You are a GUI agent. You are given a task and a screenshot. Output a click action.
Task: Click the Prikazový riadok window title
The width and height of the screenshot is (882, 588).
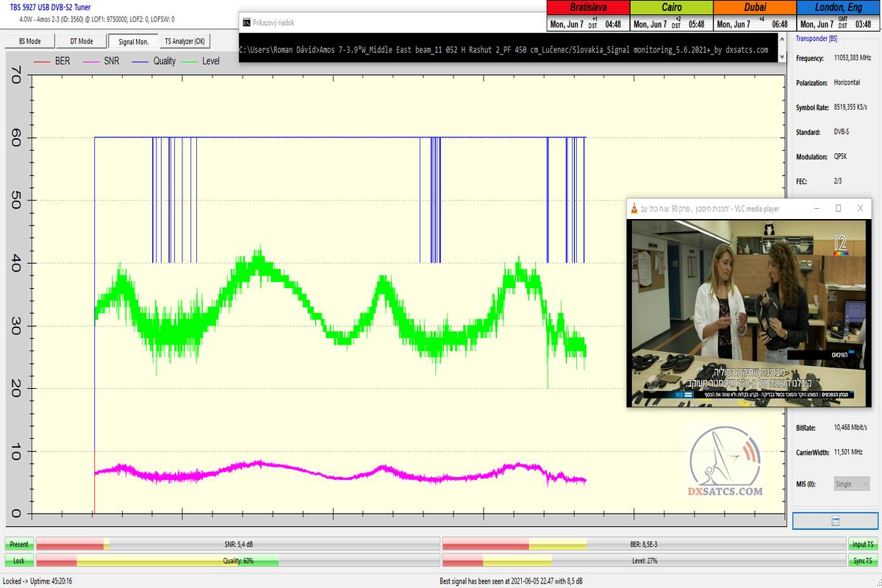[275, 23]
